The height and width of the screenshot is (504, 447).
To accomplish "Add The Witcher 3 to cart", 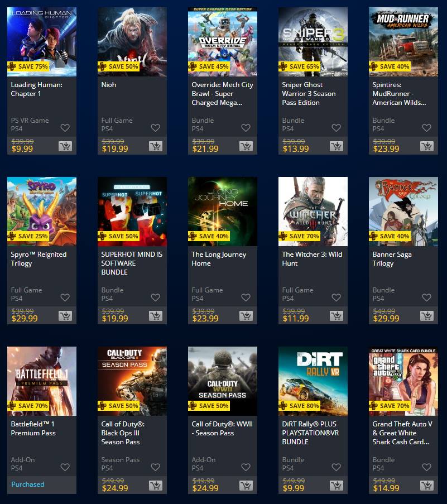I will (337, 316).
